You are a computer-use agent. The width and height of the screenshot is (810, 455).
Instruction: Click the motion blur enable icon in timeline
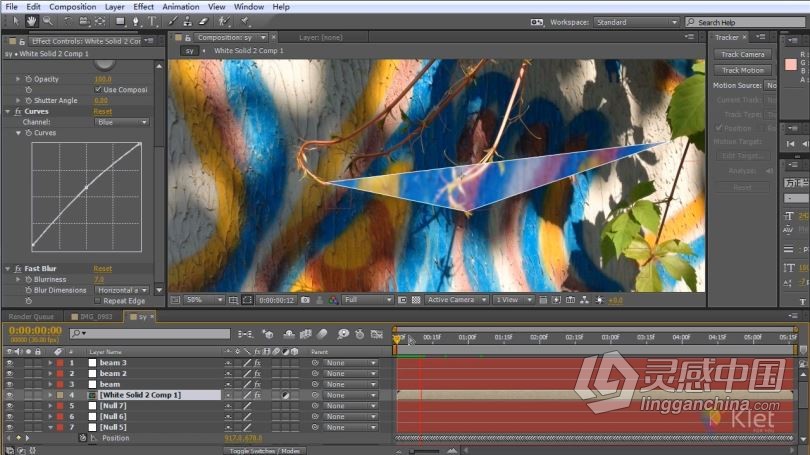coord(322,334)
